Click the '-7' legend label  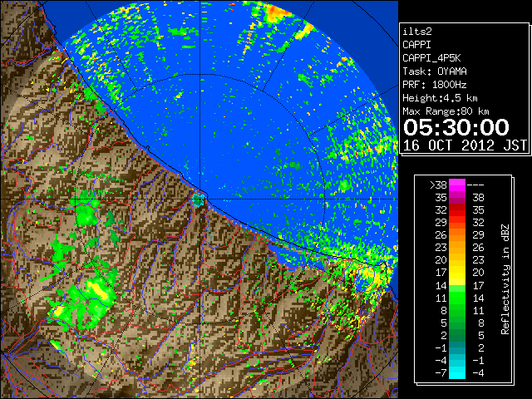pos(441,373)
